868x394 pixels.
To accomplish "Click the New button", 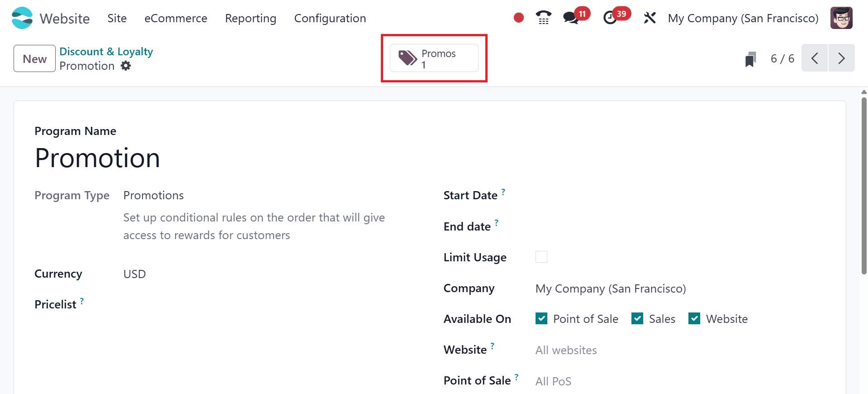I will (x=35, y=58).
